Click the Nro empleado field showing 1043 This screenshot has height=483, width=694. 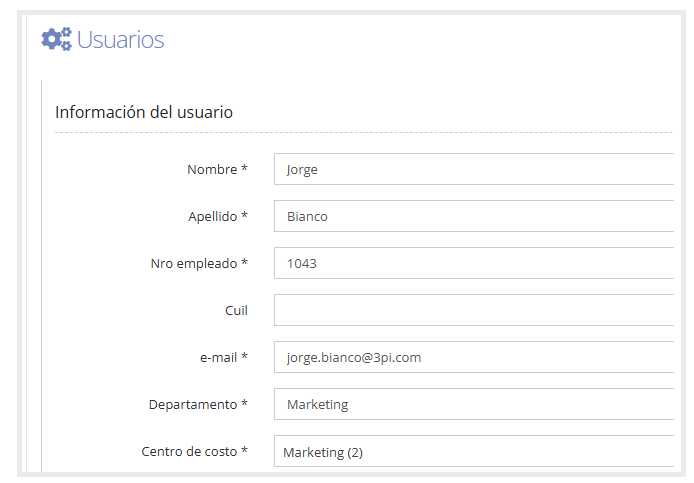[474, 263]
